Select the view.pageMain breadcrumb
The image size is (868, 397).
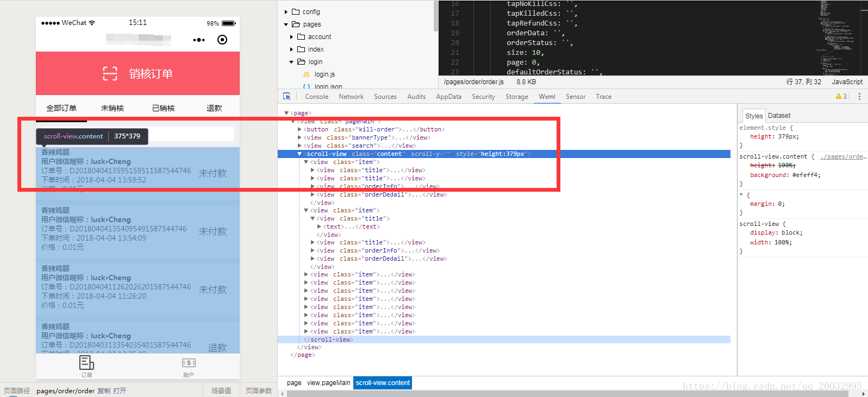point(328,383)
